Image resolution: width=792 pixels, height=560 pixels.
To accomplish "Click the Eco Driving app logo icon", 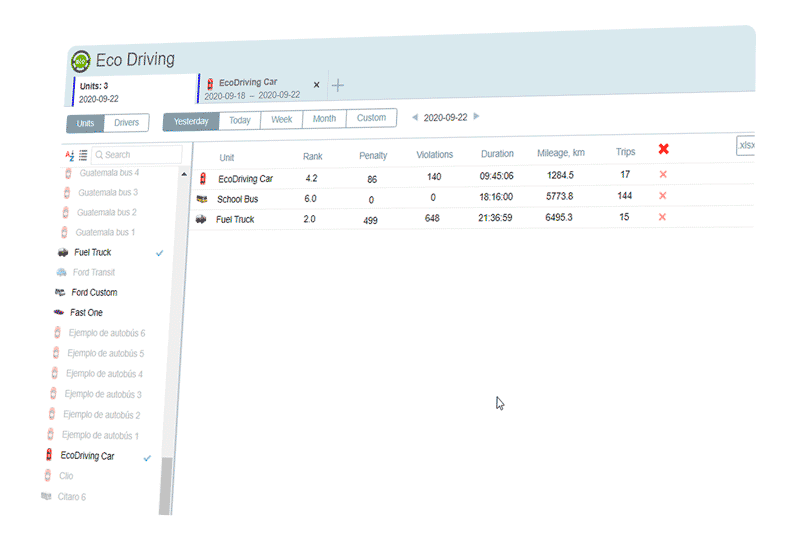I will [82, 61].
